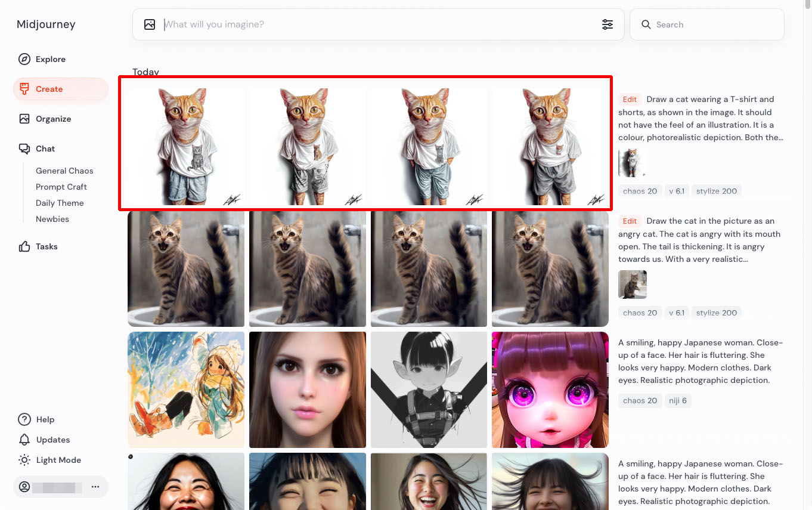Open fourth T-shirt cat image
The image size is (812, 510).
coord(550,147)
